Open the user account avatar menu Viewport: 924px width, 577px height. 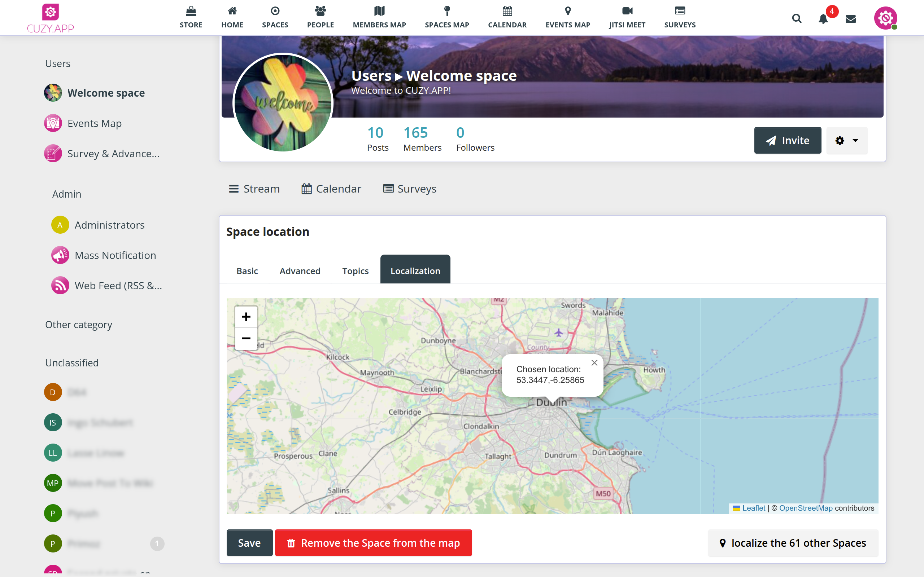(885, 18)
